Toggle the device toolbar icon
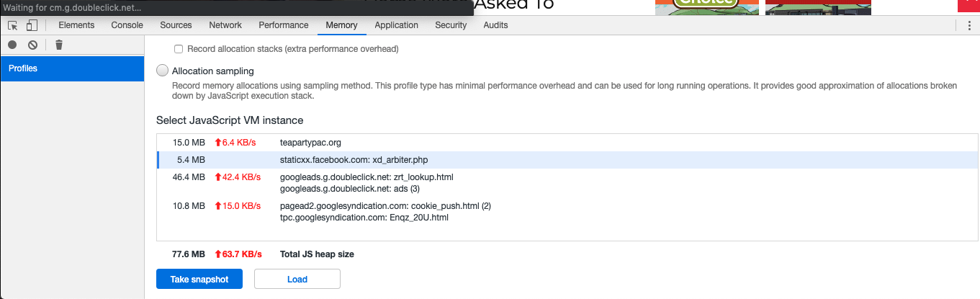Image resolution: width=980 pixels, height=299 pixels. point(32,25)
